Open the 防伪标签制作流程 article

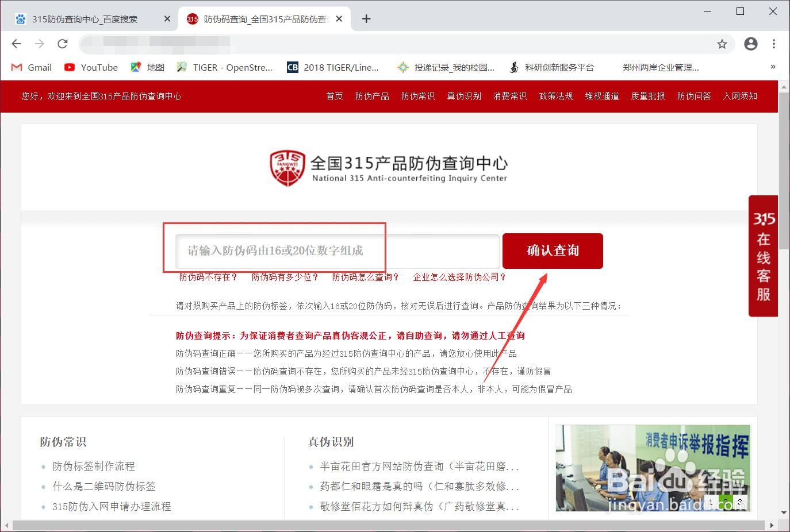[94, 466]
